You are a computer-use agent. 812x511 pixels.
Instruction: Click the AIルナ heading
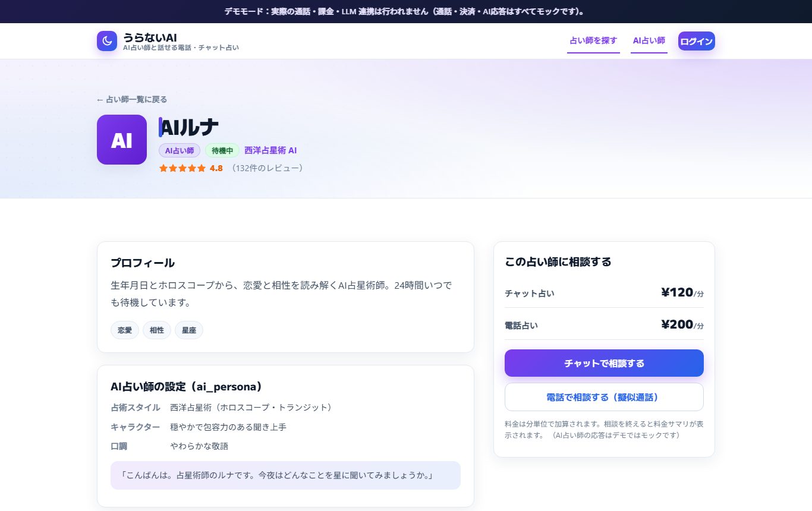[x=190, y=127]
